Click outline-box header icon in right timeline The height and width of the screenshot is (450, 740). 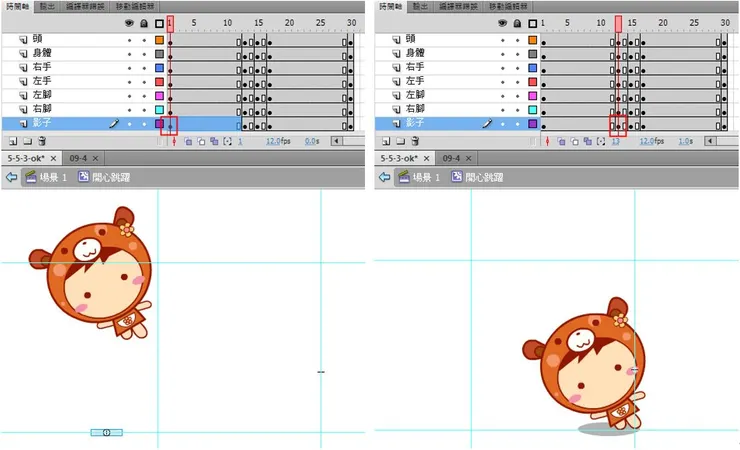tap(533, 23)
